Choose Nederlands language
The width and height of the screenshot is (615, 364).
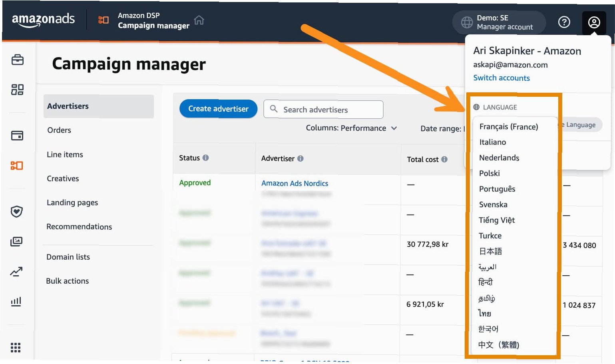point(499,158)
